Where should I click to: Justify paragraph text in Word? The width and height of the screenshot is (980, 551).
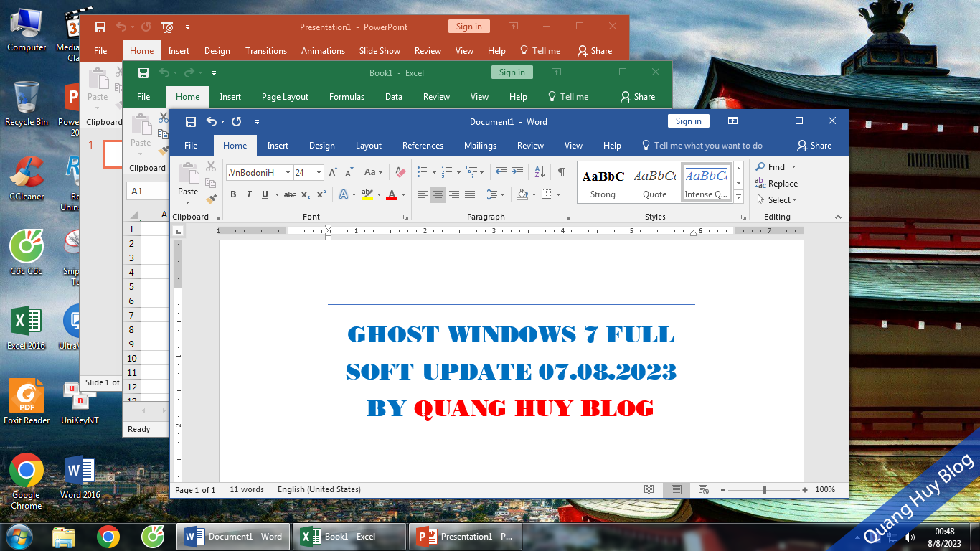click(470, 194)
